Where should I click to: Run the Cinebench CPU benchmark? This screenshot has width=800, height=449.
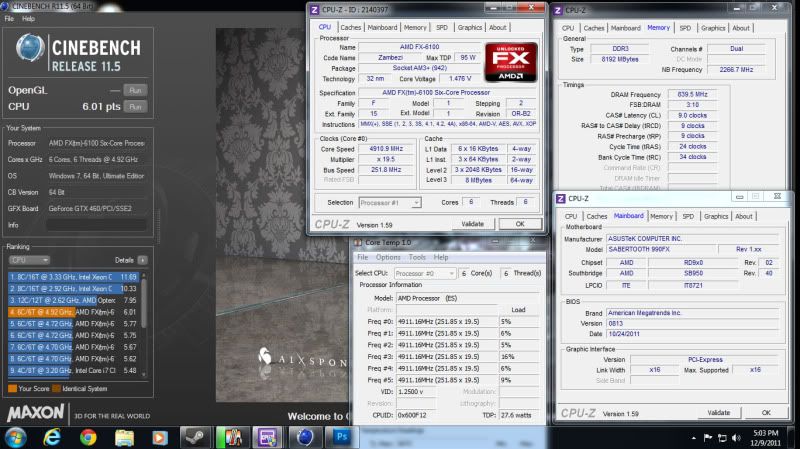[135, 107]
